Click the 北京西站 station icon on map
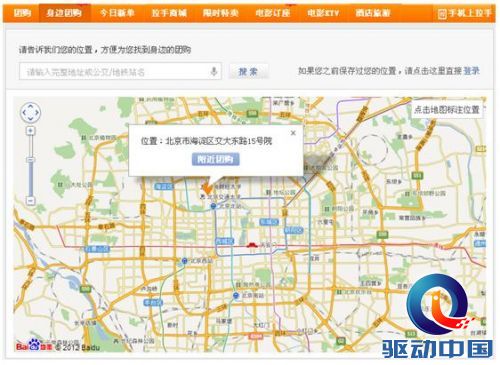 click(x=184, y=261)
